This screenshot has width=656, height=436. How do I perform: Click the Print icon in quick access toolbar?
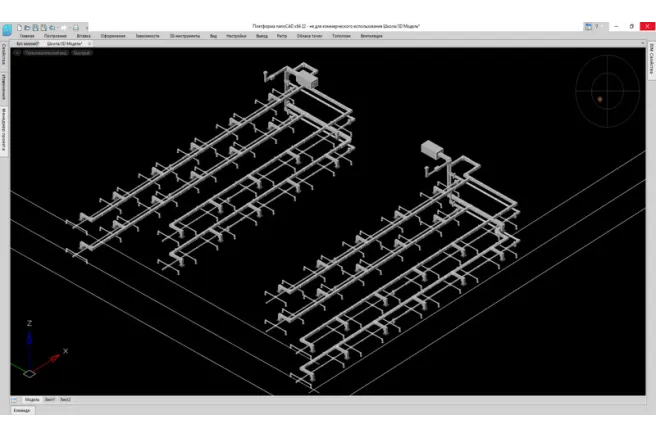(x=75, y=27)
